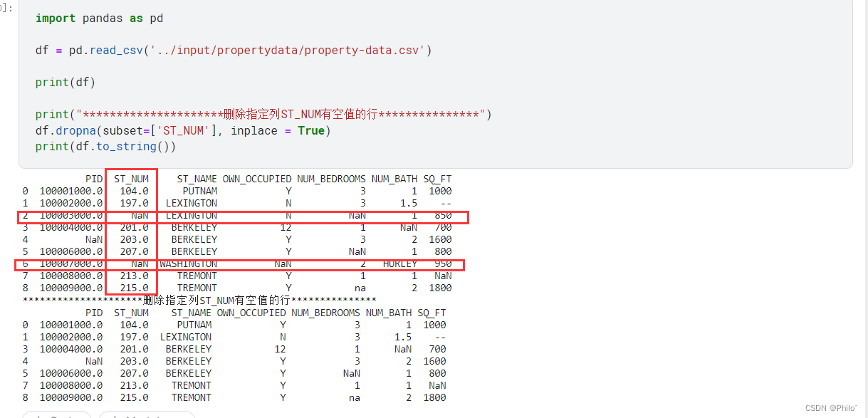Select 104.0 in first output table
The height and width of the screenshot is (418, 868).
coord(135,191)
